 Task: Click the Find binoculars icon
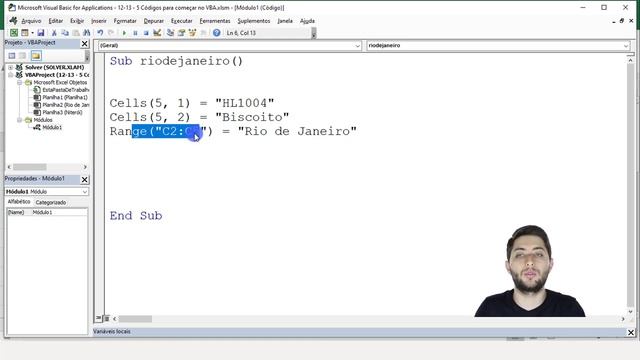(87, 33)
